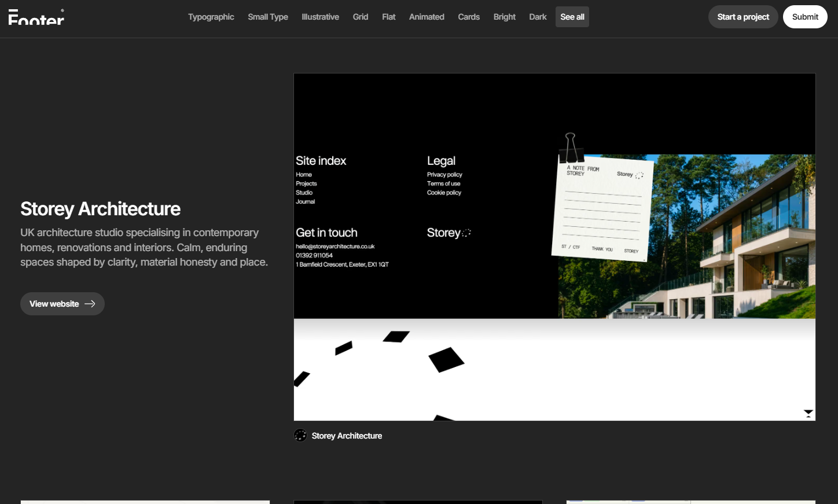Click the Storey Architecture round avatar icon
The width and height of the screenshot is (838, 504).
coord(300,436)
